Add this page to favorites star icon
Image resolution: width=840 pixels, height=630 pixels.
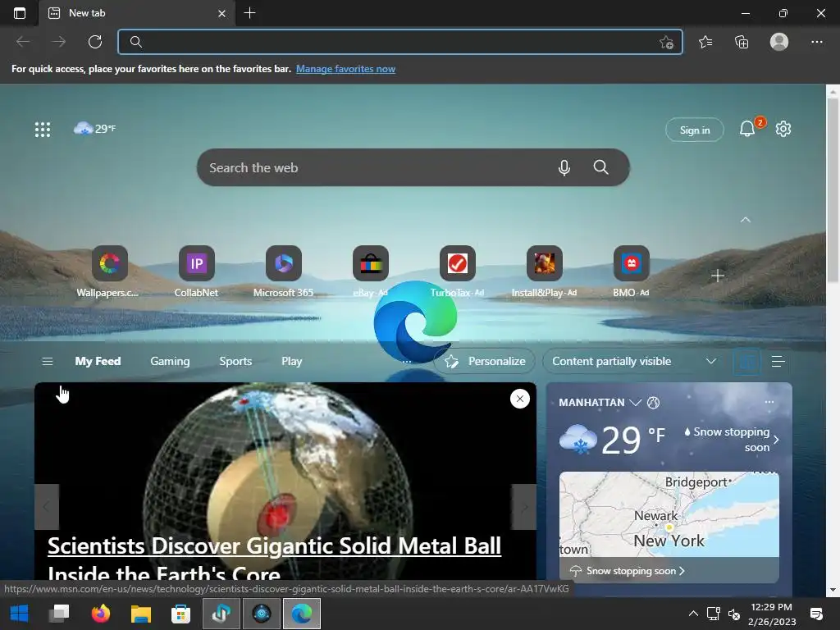[x=666, y=43]
